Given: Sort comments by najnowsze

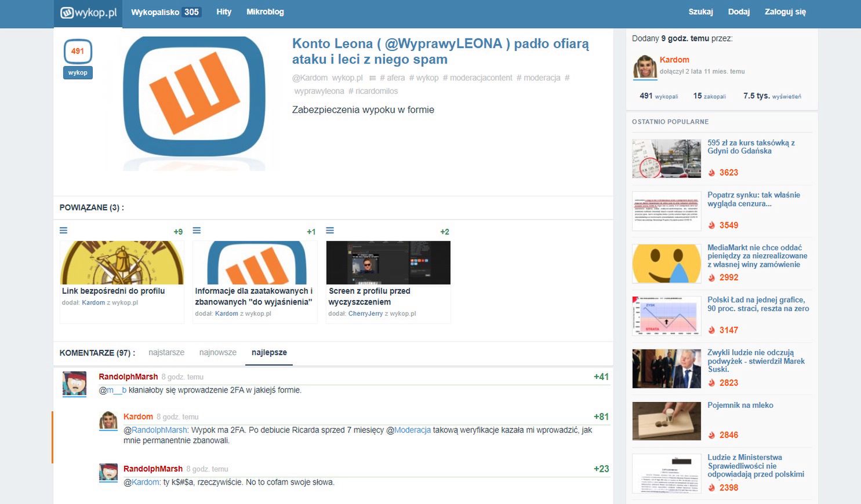Looking at the screenshot, I should coord(218,352).
